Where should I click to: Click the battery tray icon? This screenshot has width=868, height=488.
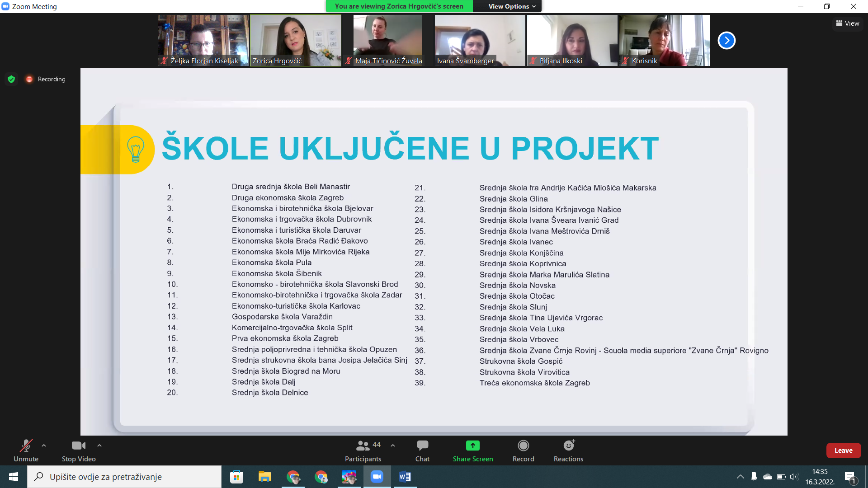pyautogui.click(x=781, y=477)
